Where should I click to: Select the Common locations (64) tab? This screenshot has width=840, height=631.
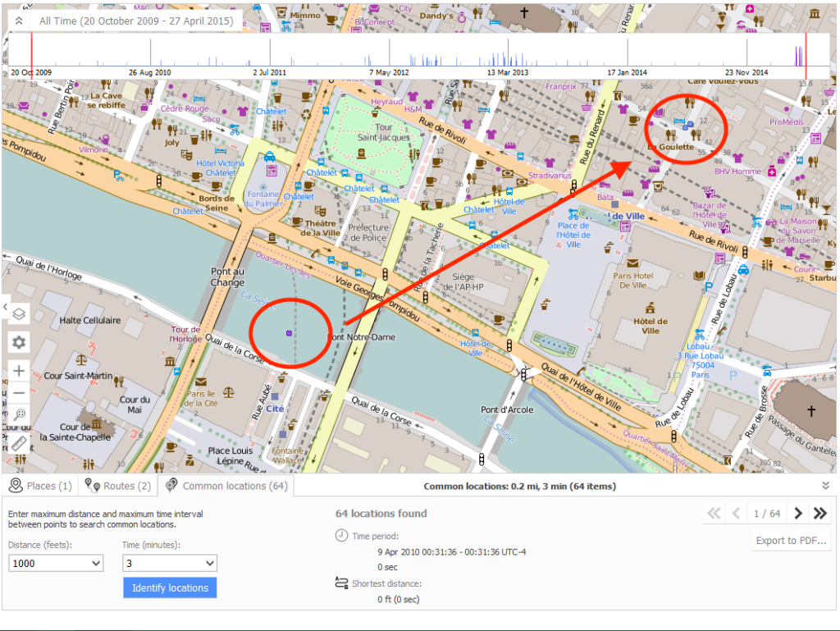(226, 486)
